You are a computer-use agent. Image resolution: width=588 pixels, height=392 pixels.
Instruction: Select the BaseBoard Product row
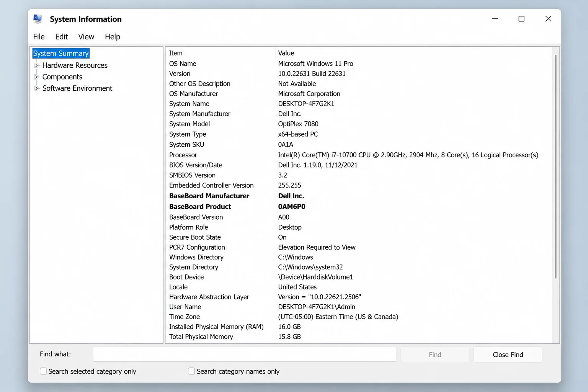click(359, 207)
